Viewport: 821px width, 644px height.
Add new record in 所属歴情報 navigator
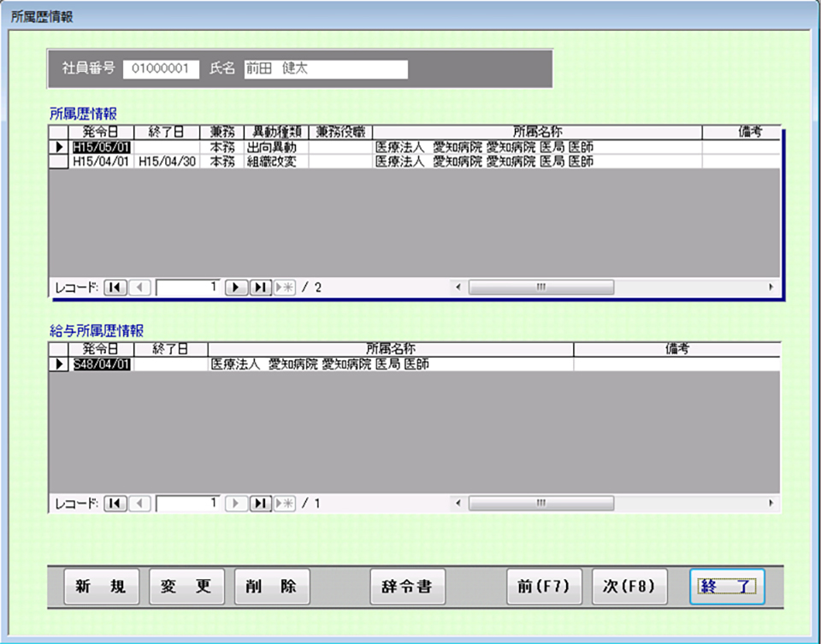[x=284, y=287]
